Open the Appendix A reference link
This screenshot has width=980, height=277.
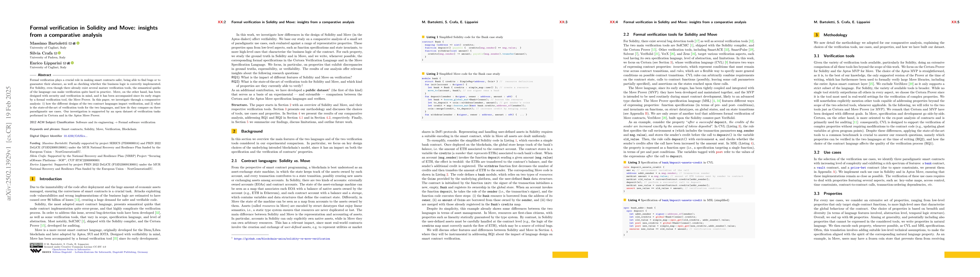click(x=834, y=172)
